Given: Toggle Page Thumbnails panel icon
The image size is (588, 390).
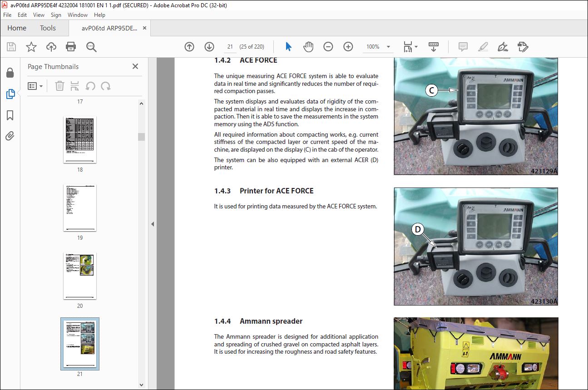Looking at the screenshot, I should (10, 94).
